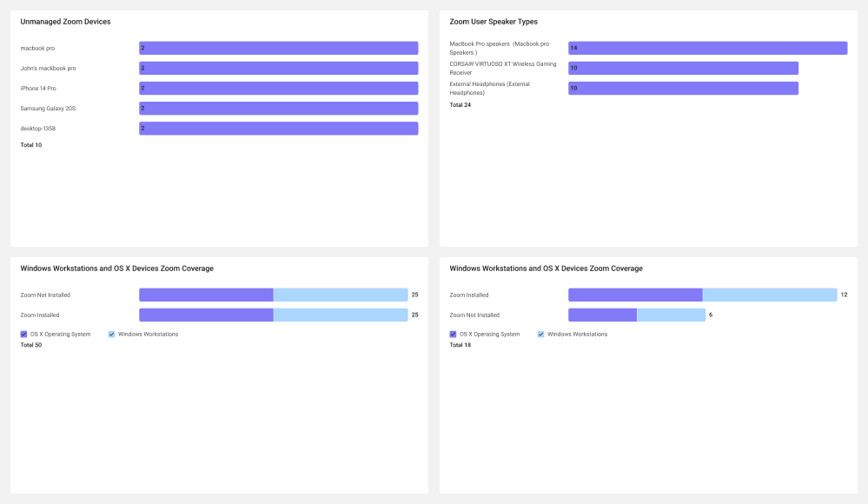Click the 'John's mackbook pro' row label
The height and width of the screenshot is (504, 868).
[x=48, y=68]
